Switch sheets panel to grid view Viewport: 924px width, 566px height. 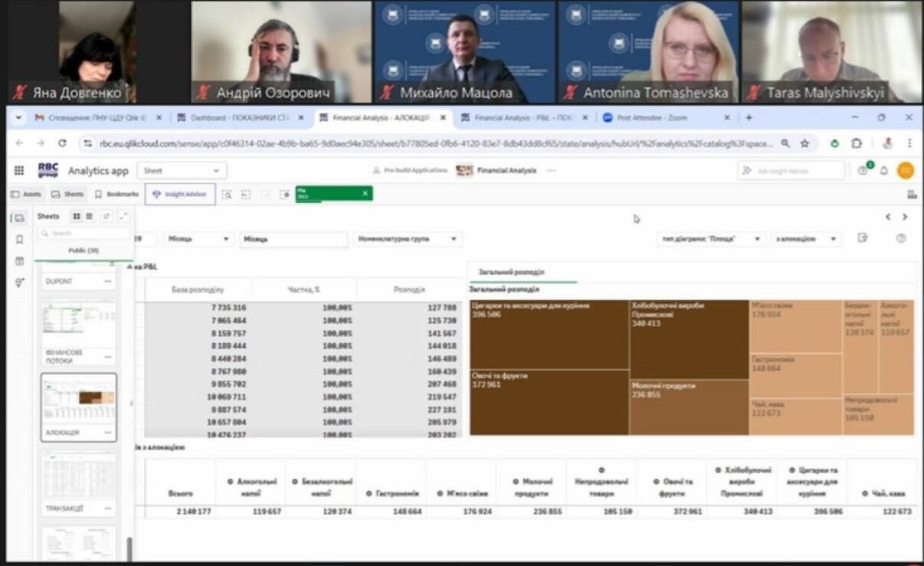[76, 217]
